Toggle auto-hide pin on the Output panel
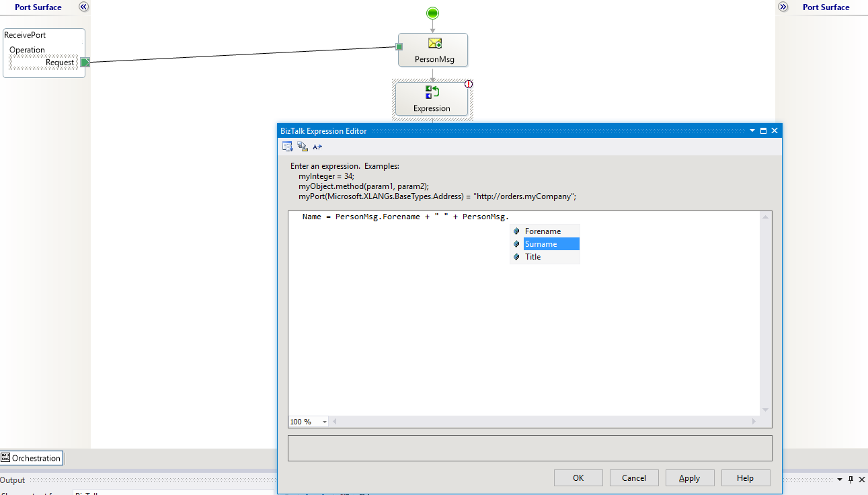Screen dimensions: 868x495 [851, 480]
